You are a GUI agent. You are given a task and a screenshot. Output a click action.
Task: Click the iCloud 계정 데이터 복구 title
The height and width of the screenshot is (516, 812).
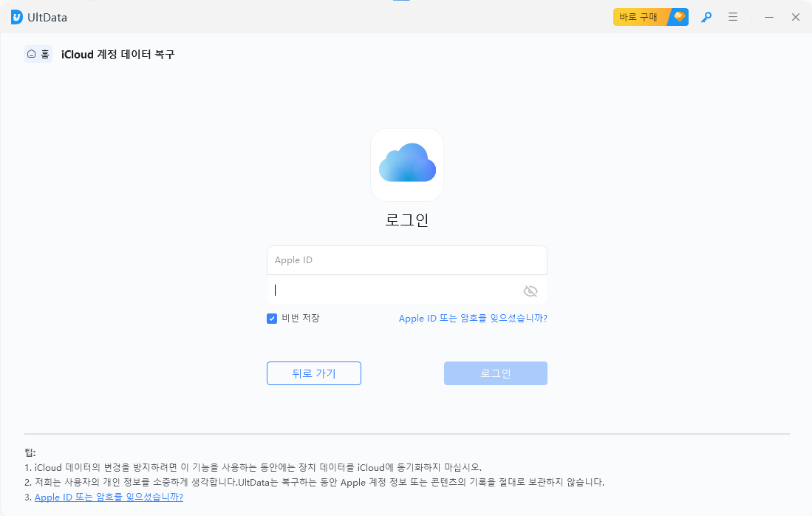tap(118, 55)
